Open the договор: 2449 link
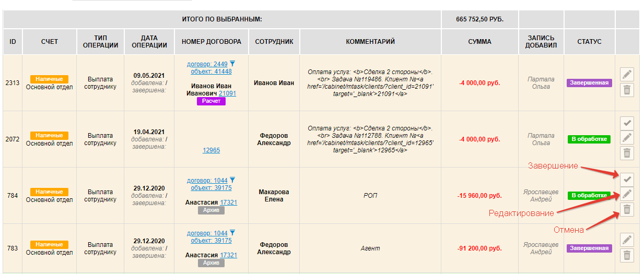The width and height of the screenshot is (644, 274). click(207, 64)
